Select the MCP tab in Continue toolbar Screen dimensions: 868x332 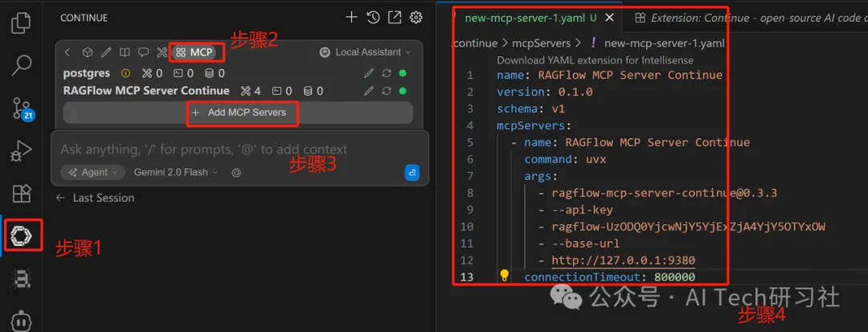pos(194,52)
